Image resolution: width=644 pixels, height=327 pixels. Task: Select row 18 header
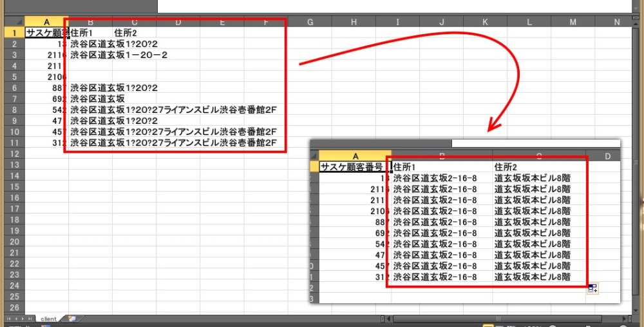(15, 220)
